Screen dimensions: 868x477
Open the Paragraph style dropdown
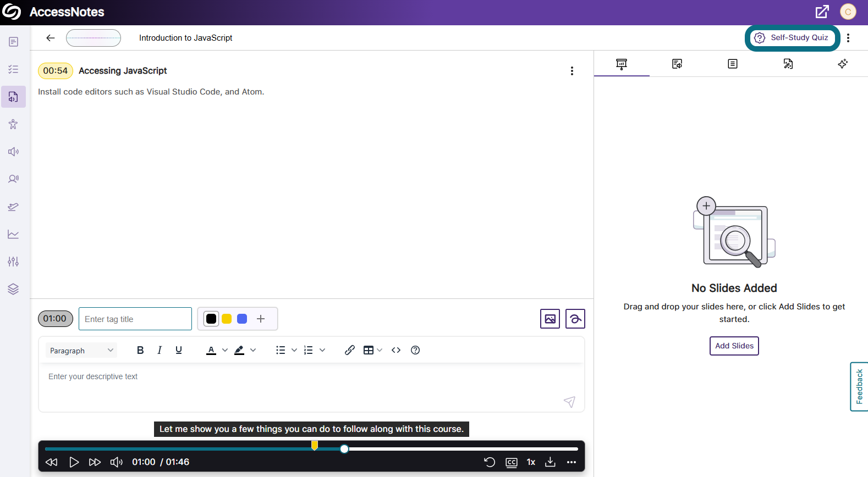click(x=81, y=351)
